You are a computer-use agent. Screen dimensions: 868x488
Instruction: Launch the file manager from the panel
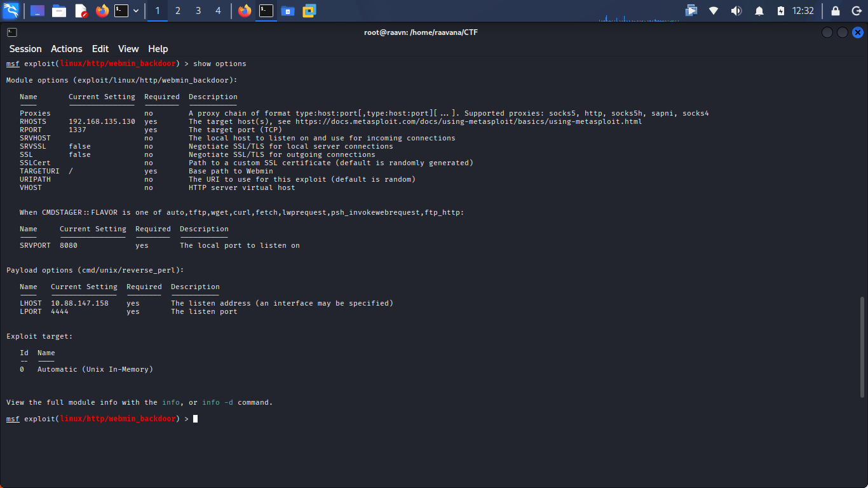[59, 11]
